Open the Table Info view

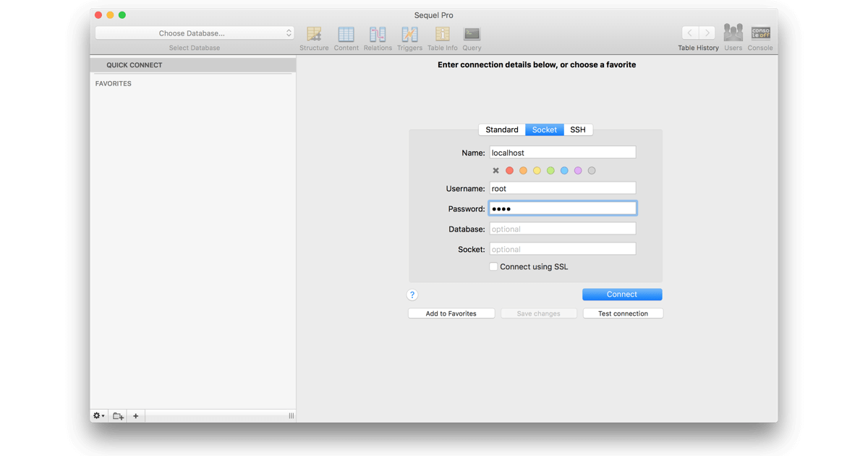(442, 38)
